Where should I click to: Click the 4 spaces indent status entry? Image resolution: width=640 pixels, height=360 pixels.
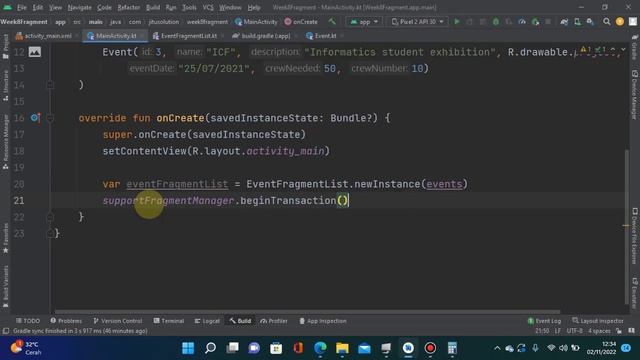coord(599,331)
